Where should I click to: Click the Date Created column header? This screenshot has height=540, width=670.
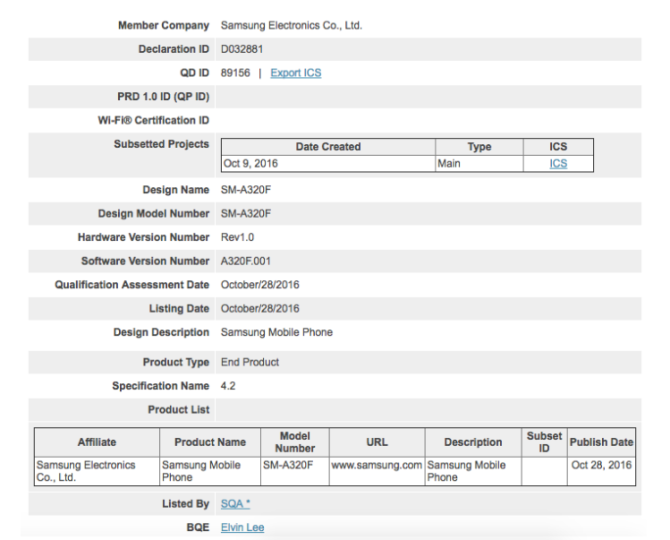(328, 147)
